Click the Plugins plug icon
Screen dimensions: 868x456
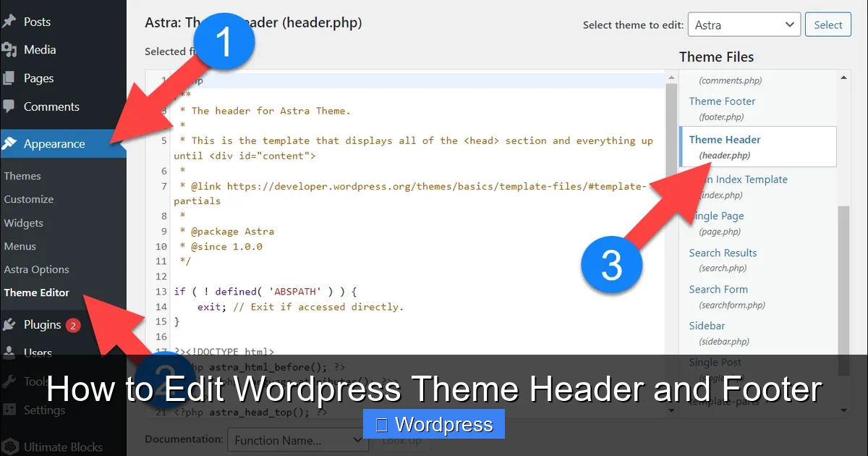coord(9,325)
